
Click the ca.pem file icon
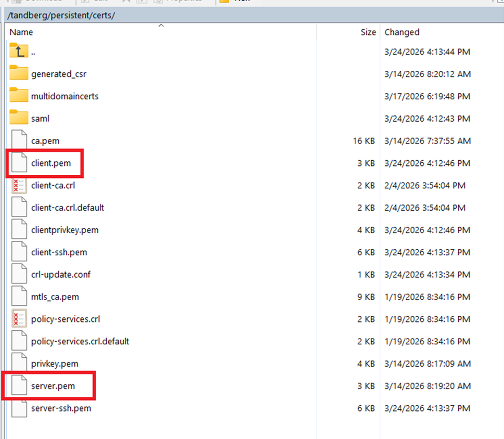tap(19, 140)
